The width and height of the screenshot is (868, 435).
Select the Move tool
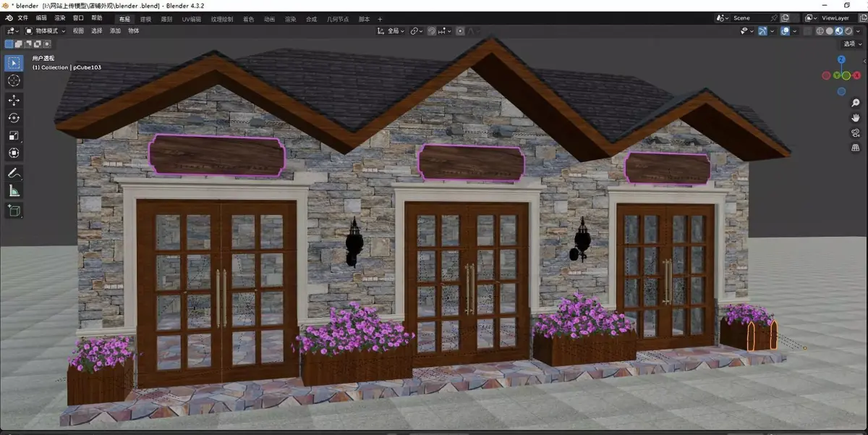(x=14, y=100)
